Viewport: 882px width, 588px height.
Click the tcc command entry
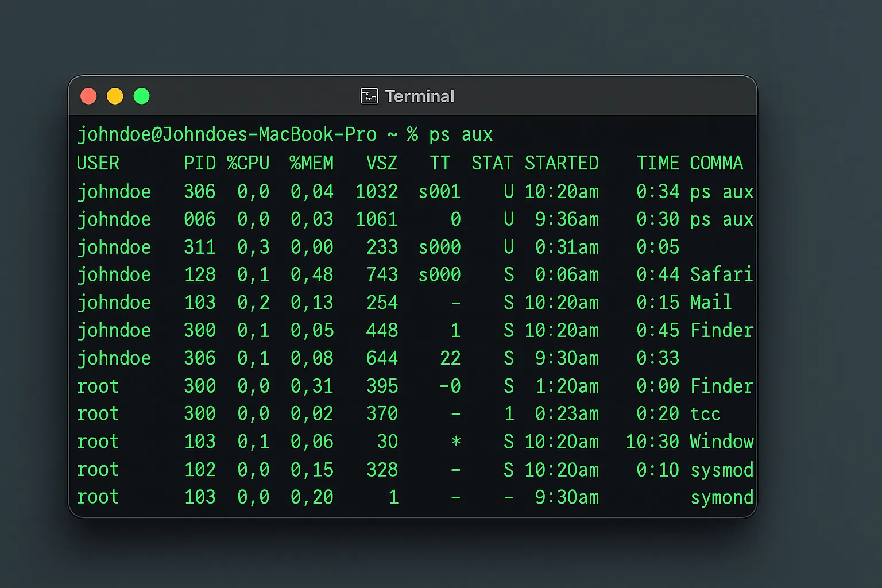click(705, 414)
